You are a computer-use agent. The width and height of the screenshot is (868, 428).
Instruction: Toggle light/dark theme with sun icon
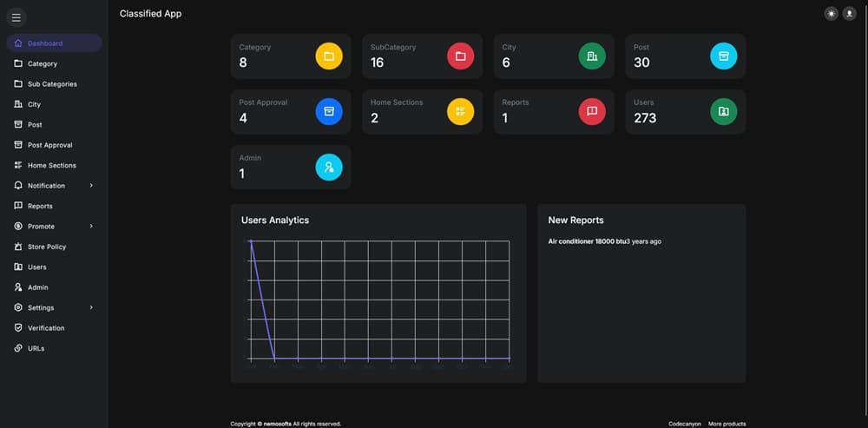pyautogui.click(x=832, y=14)
